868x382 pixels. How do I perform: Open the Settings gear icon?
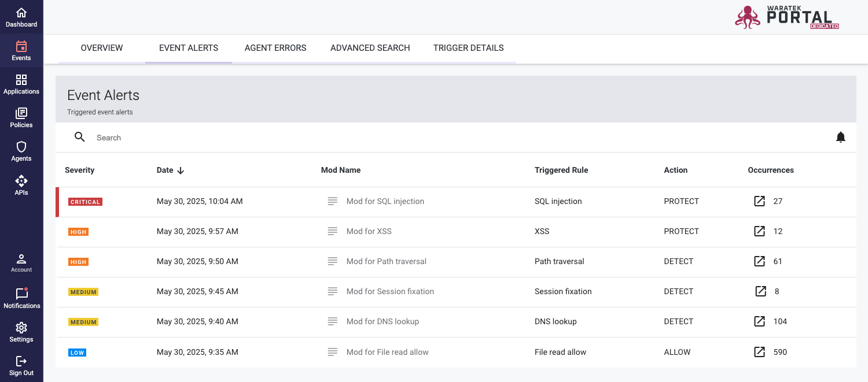click(x=21, y=328)
